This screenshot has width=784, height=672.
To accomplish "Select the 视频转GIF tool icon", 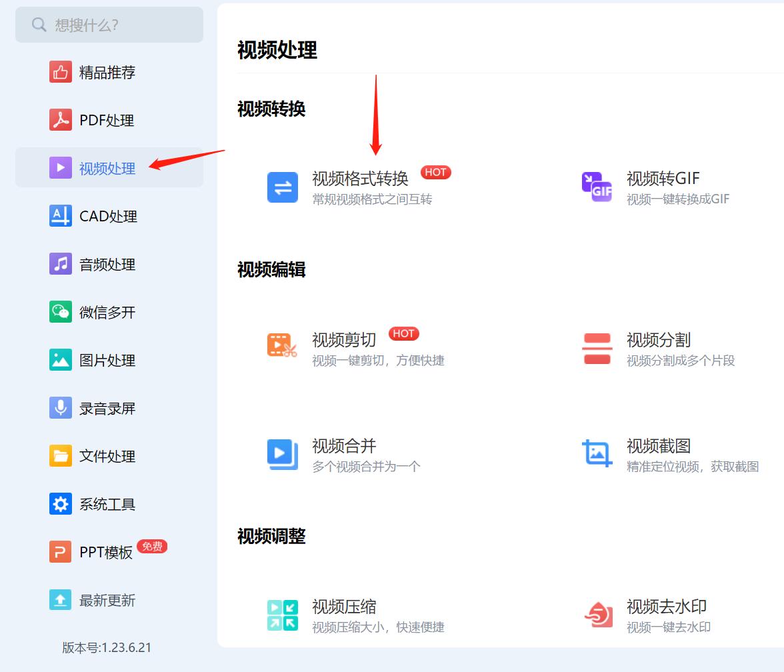I will coord(597,187).
